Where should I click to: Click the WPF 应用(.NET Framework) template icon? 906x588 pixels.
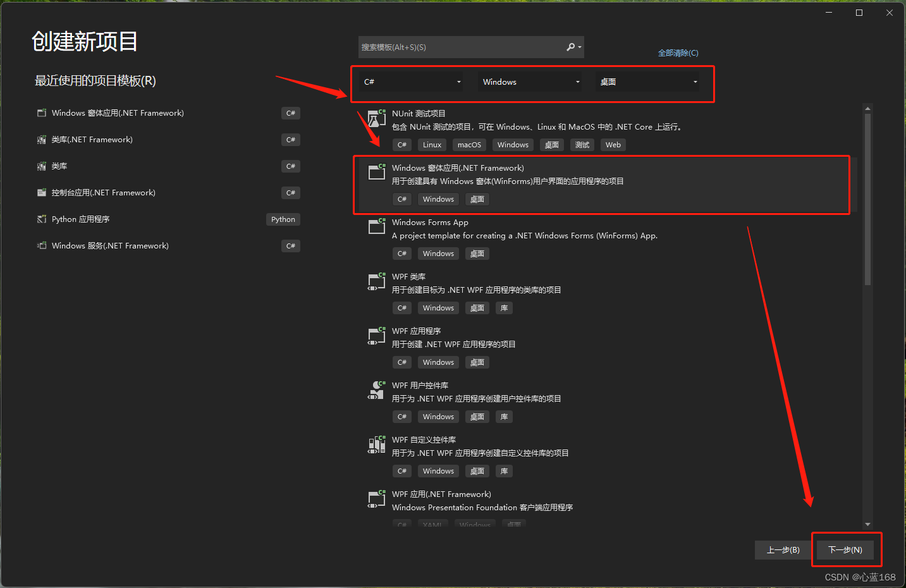click(377, 498)
